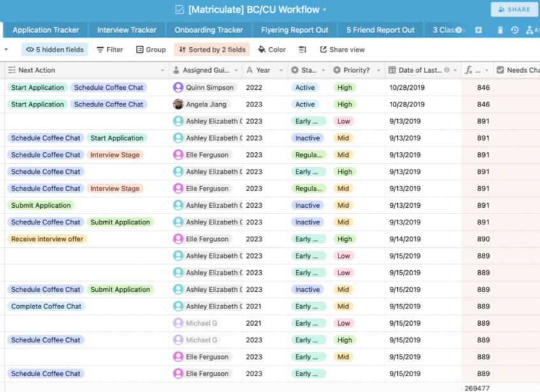The width and height of the screenshot is (540, 392).
Task: Switch to the Interview Tracker tab
Action: (126, 30)
